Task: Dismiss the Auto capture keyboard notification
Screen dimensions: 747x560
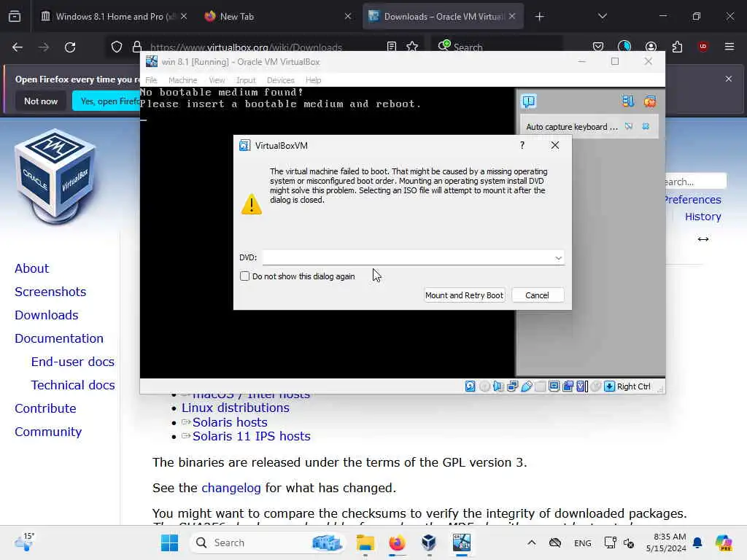Action: 646,126
